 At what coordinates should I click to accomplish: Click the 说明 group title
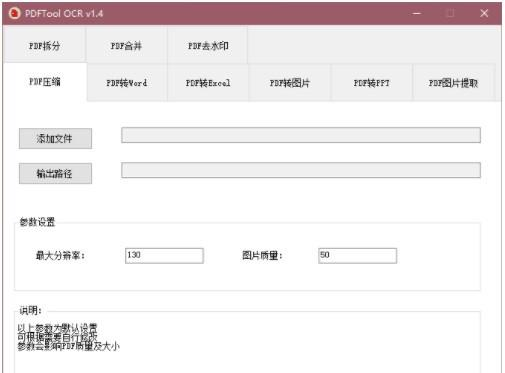[30, 310]
